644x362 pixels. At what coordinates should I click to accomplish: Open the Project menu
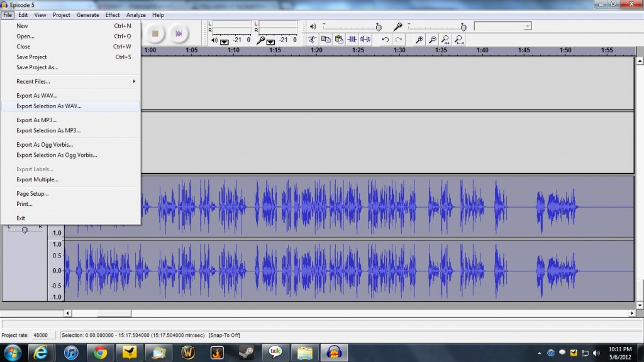point(61,15)
